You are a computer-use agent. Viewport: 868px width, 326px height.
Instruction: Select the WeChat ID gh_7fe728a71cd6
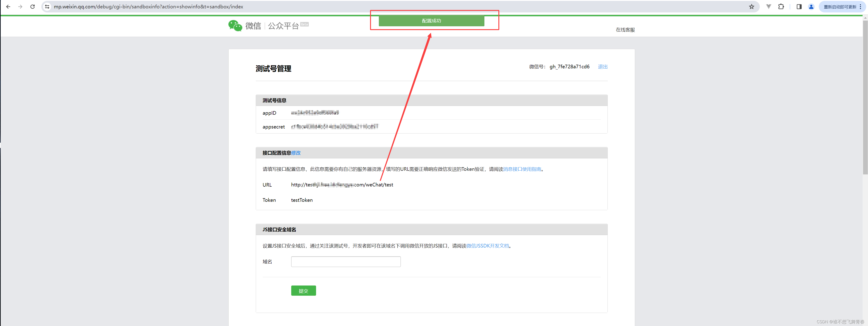(x=570, y=67)
